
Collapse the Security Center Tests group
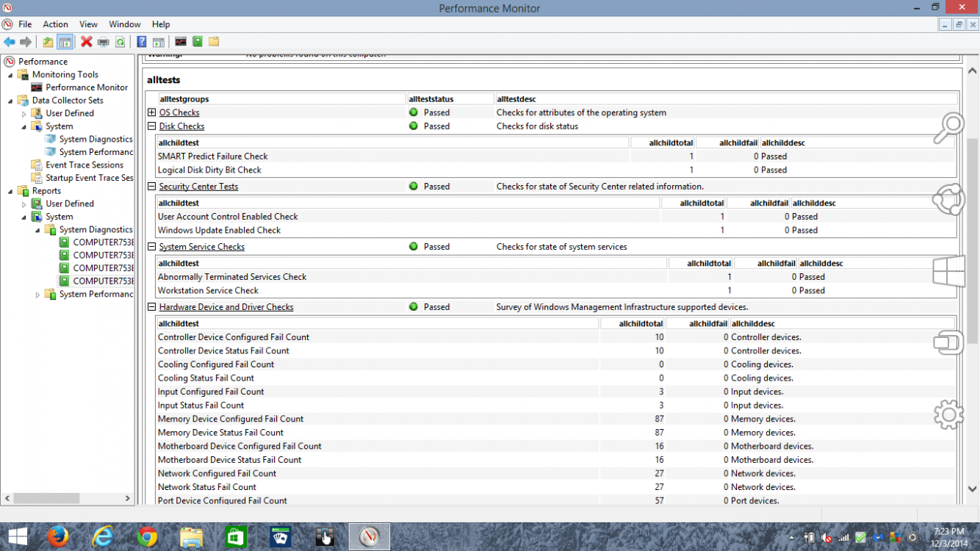click(x=152, y=187)
